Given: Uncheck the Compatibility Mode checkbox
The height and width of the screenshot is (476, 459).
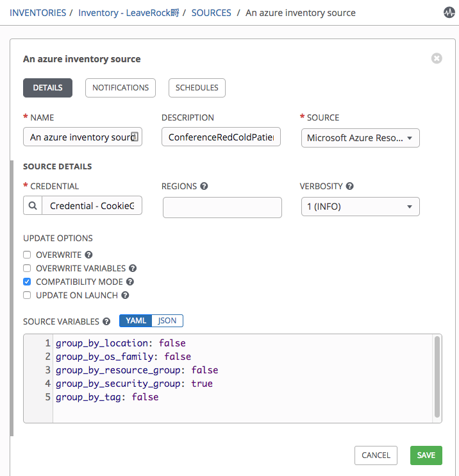Looking at the screenshot, I should coord(27,282).
